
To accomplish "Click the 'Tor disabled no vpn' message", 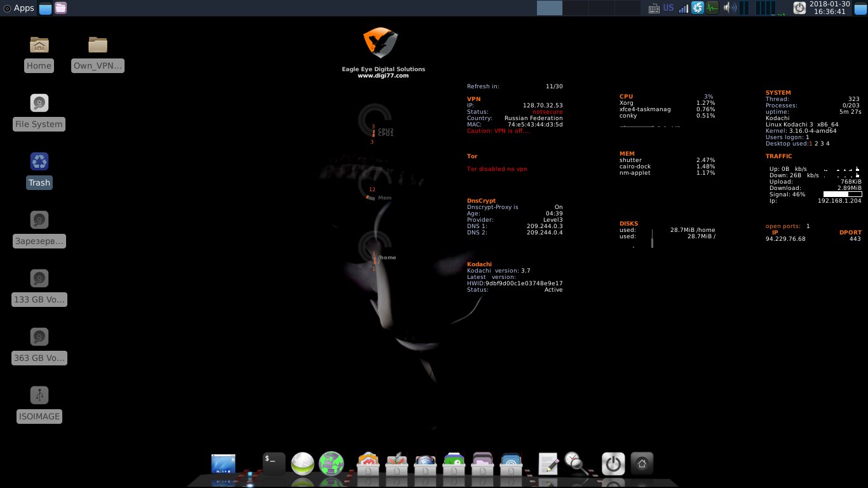I will (497, 169).
